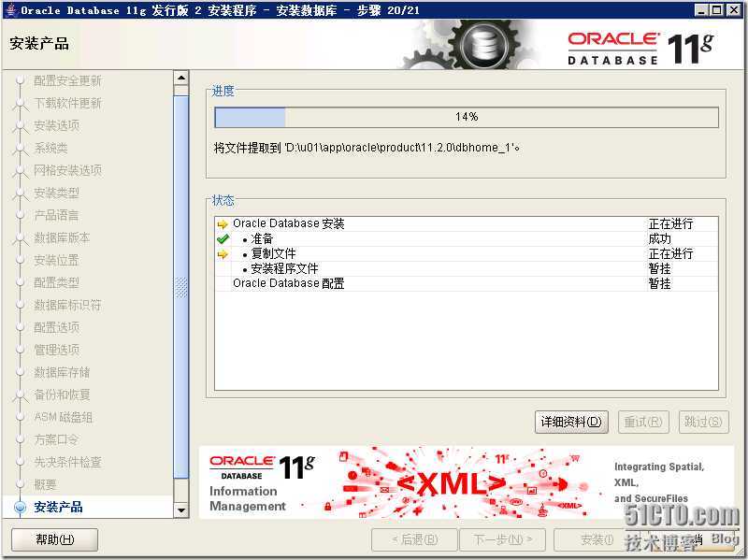The height and width of the screenshot is (560, 748).
Task: Click the Oracle Database 安装 status row
Action: coord(466,223)
